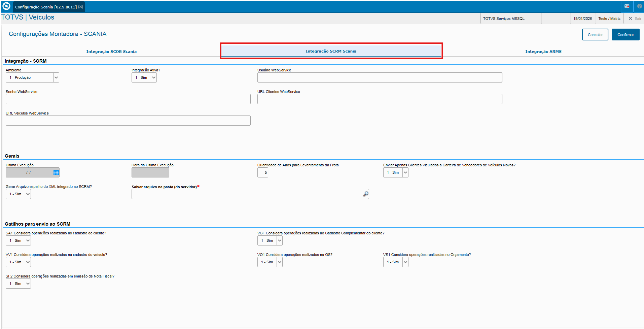Click the URL Clientes WebService field

(380, 99)
